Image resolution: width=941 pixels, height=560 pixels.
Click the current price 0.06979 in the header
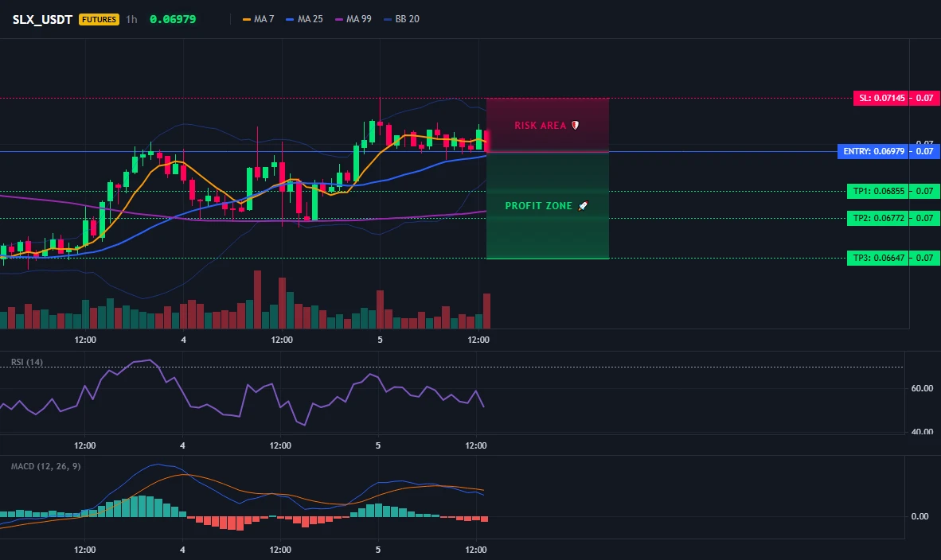click(173, 19)
